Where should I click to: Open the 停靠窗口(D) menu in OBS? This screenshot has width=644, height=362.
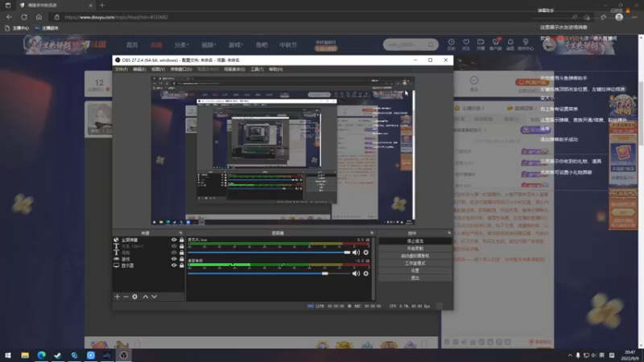[181, 69]
